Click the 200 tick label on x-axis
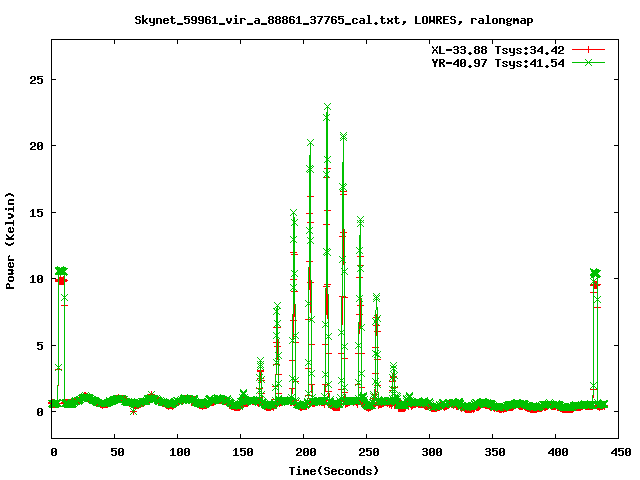The width and height of the screenshot is (640, 480). tap(304, 452)
